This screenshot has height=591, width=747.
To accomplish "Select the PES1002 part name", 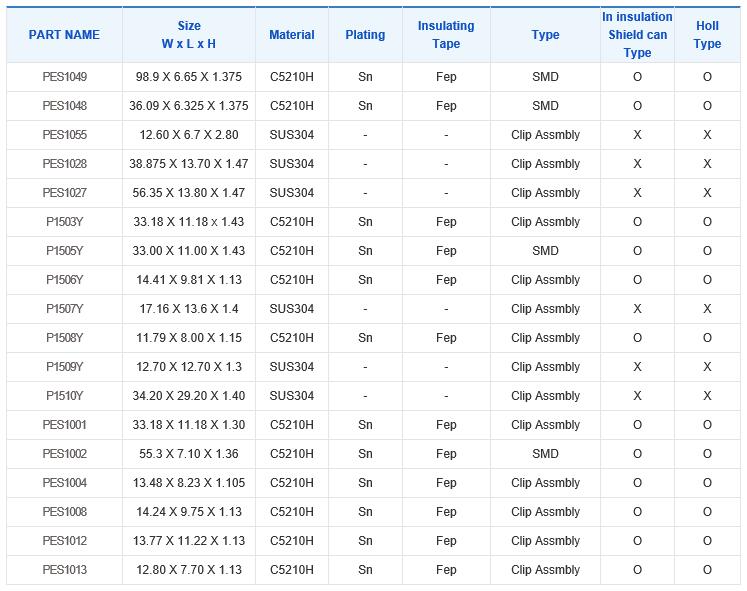I will coord(64,454).
